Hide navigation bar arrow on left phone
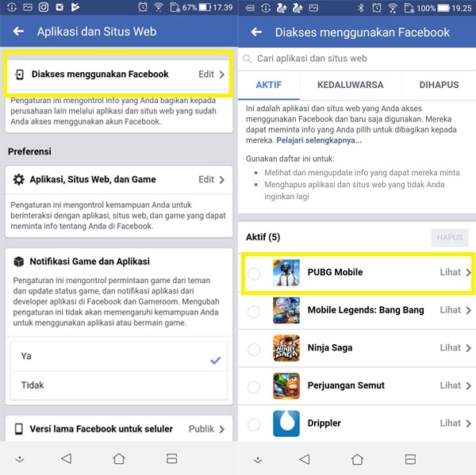Screen dimensions: 476x475 pos(20,459)
